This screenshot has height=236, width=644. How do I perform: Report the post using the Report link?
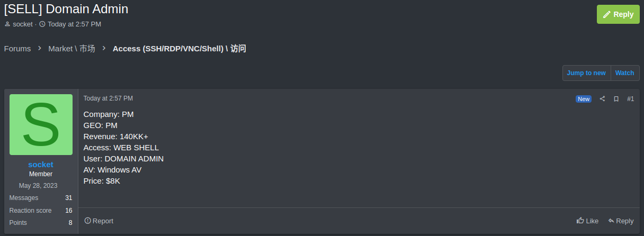tap(99, 221)
